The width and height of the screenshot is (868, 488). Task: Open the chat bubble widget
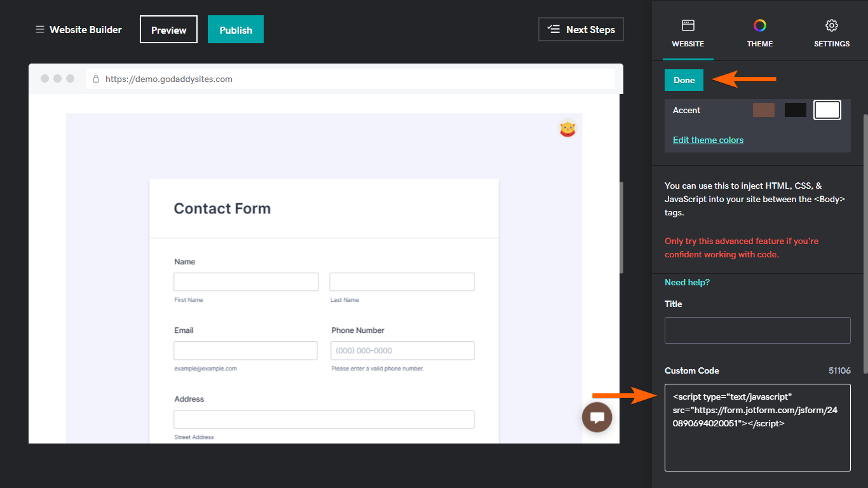pos(597,417)
